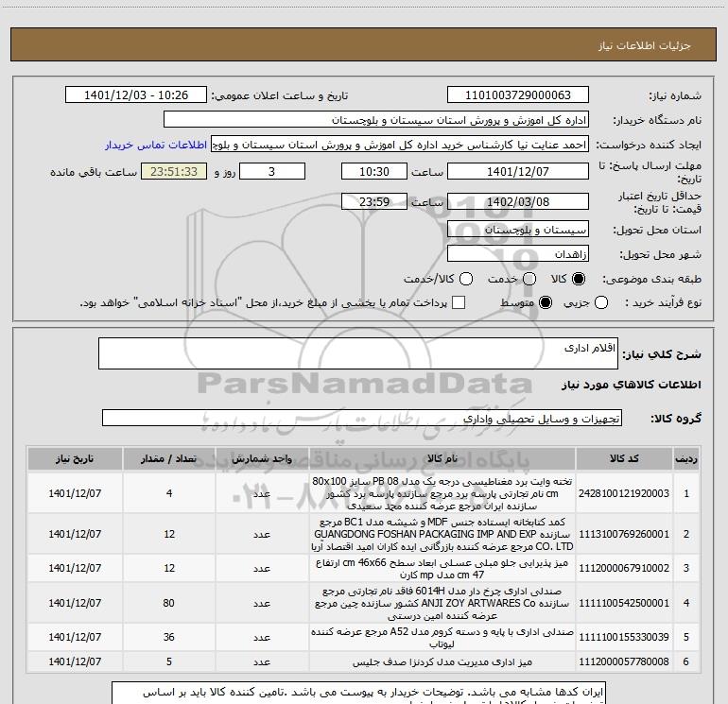This screenshot has width=728, height=704.
Task: Click the need number field 1101003729000063
Action: click(x=518, y=95)
